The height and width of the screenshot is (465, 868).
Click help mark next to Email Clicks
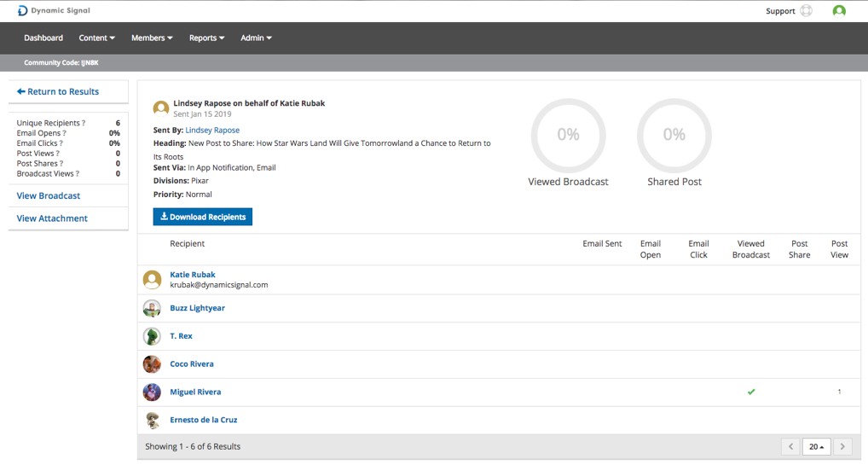click(61, 143)
